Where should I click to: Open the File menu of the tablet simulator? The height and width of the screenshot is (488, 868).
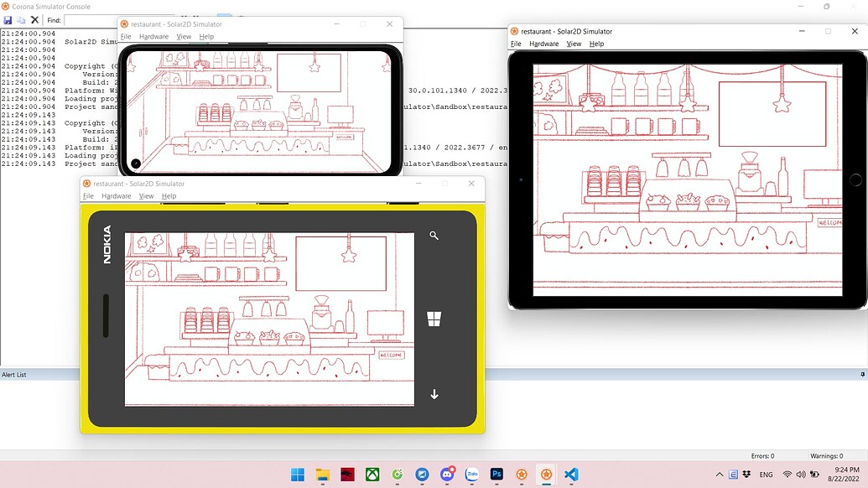tap(515, 44)
